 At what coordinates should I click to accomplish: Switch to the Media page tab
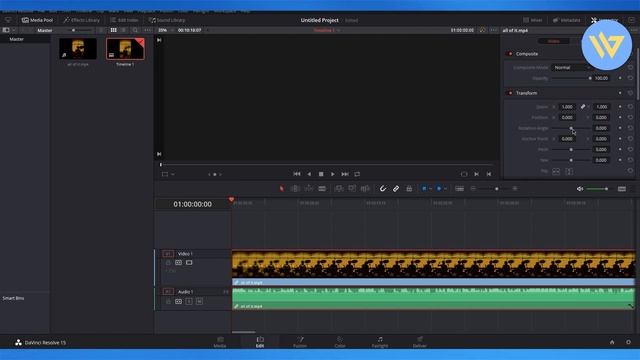[x=220, y=342]
